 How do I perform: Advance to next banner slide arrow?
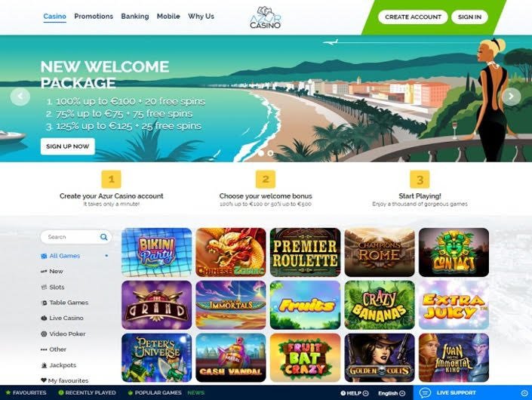click(511, 97)
